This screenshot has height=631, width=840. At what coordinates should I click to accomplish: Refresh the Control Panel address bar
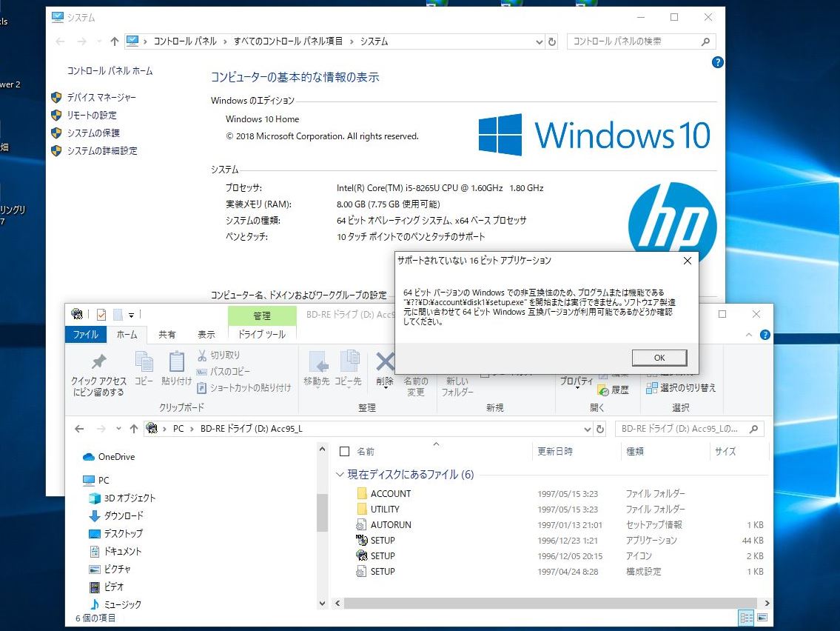coord(552,41)
